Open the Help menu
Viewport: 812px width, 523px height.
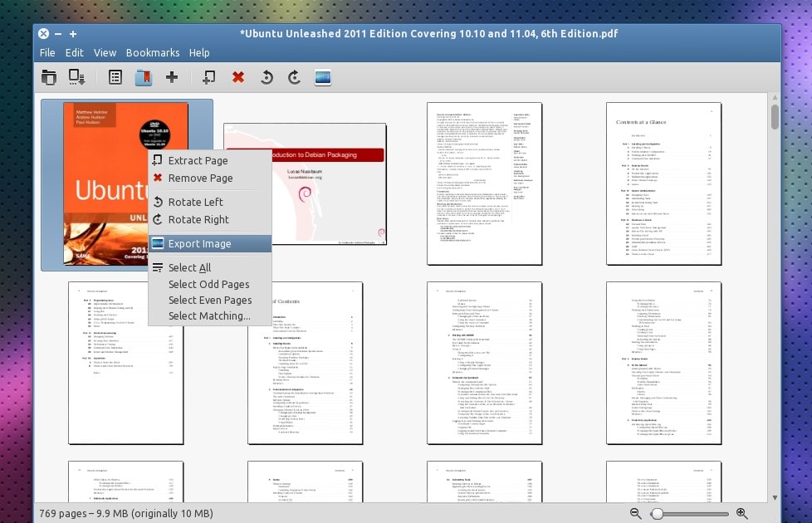[199, 53]
